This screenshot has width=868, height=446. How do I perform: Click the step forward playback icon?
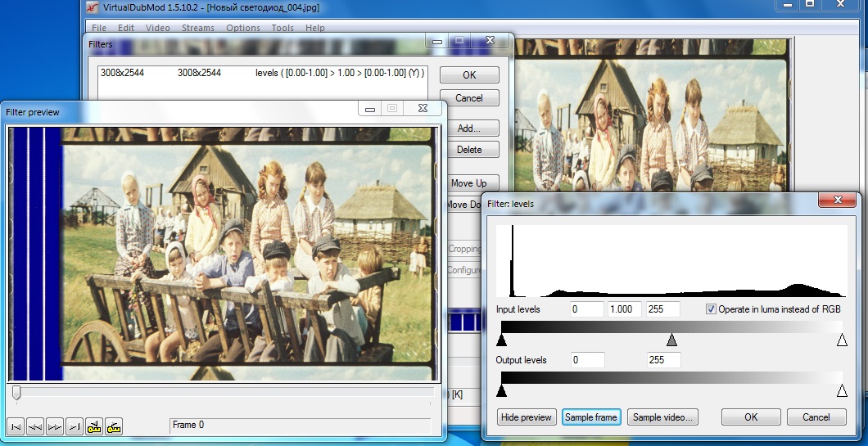(55, 426)
